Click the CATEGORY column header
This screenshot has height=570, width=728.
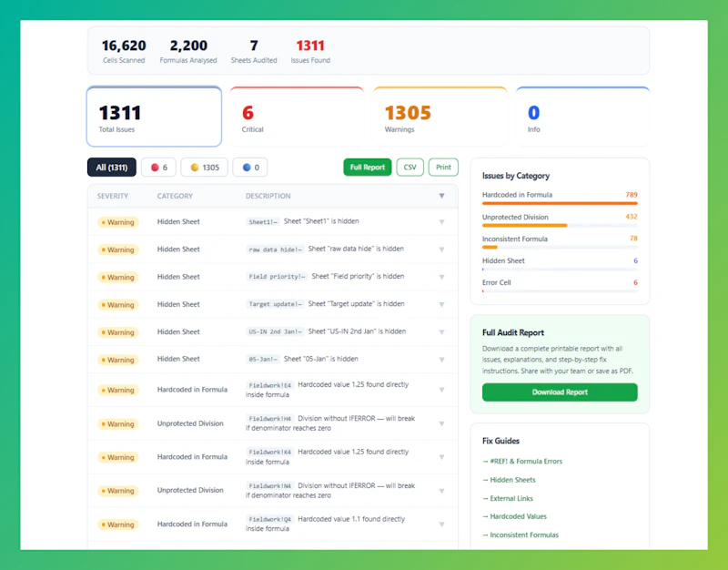175,196
